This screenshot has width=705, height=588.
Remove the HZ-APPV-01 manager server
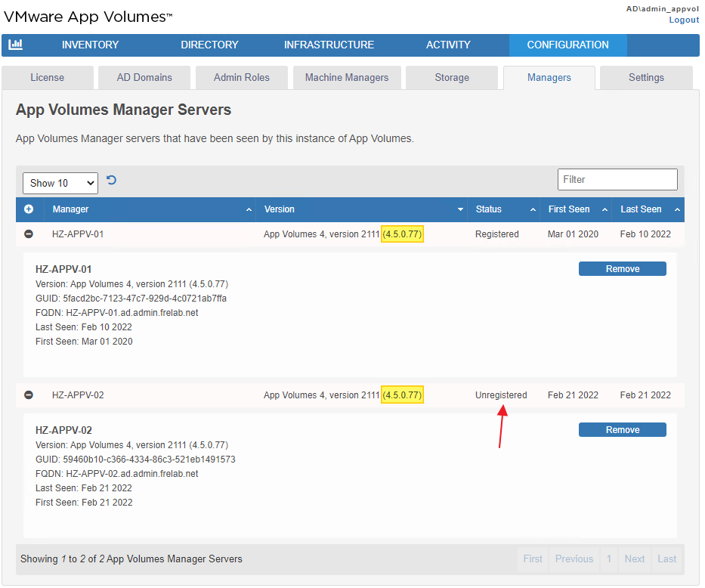pyautogui.click(x=622, y=269)
